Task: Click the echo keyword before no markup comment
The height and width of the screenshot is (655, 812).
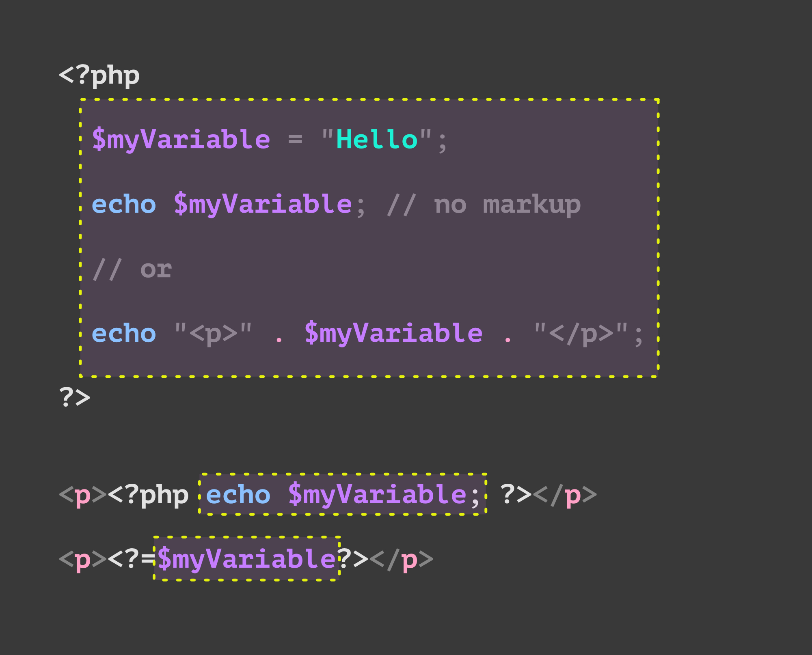Action: click(124, 204)
